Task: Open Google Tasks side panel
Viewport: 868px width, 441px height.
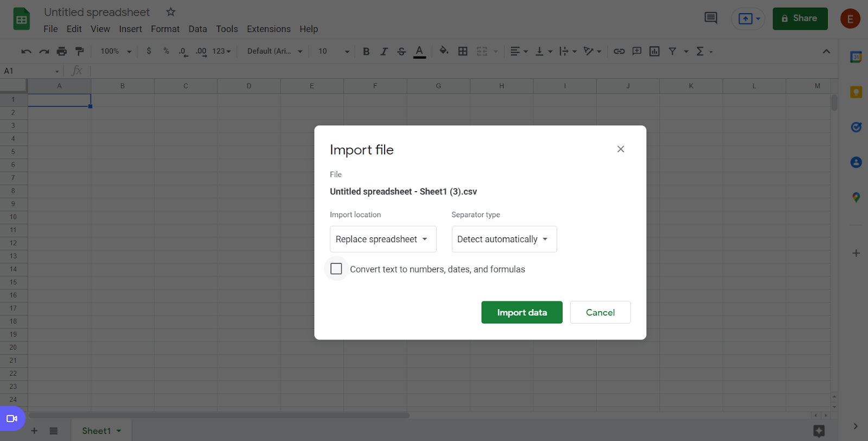Action: click(856, 127)
